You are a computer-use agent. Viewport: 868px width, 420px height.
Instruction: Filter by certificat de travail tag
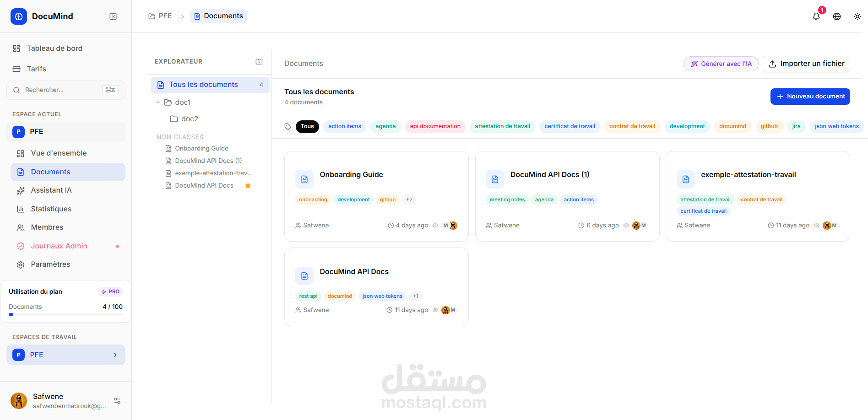[570, 127]
